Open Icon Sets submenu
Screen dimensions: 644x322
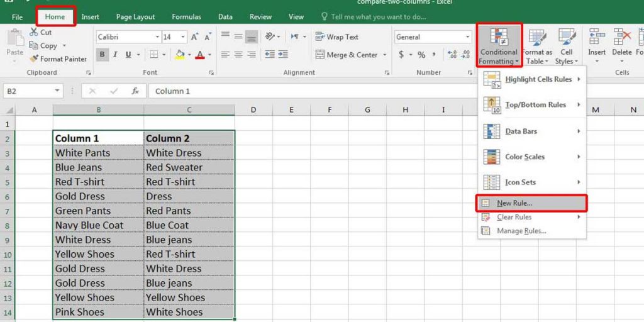[x=532, y=182]
